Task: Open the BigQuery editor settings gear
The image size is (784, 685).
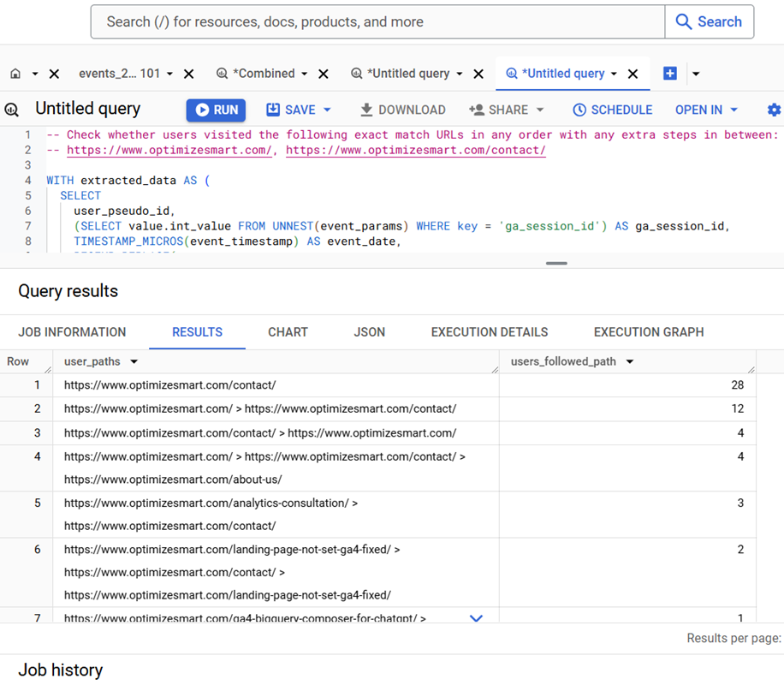Action: [x=774, y=110]
